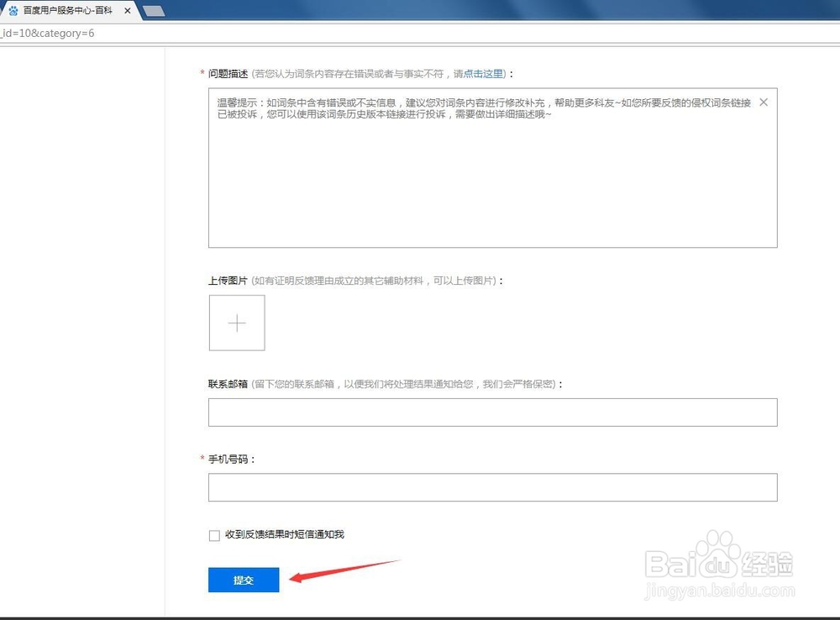Click inside the 问题描述 description text area

click(493, 168)
